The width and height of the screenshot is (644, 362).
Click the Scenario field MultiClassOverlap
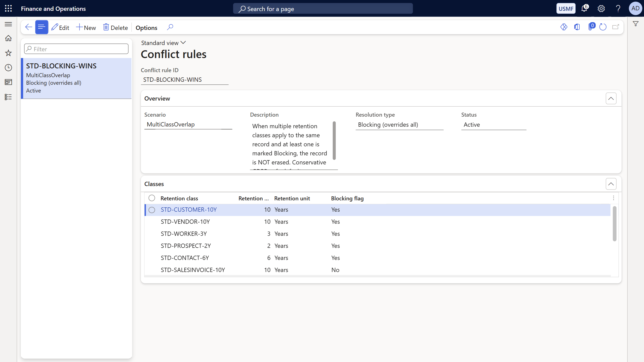click(188, 124)
